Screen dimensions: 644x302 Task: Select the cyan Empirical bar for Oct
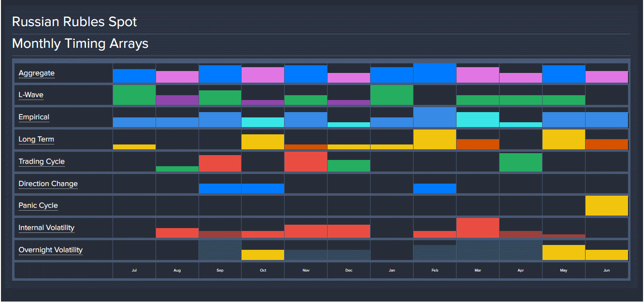click(263, 122)
